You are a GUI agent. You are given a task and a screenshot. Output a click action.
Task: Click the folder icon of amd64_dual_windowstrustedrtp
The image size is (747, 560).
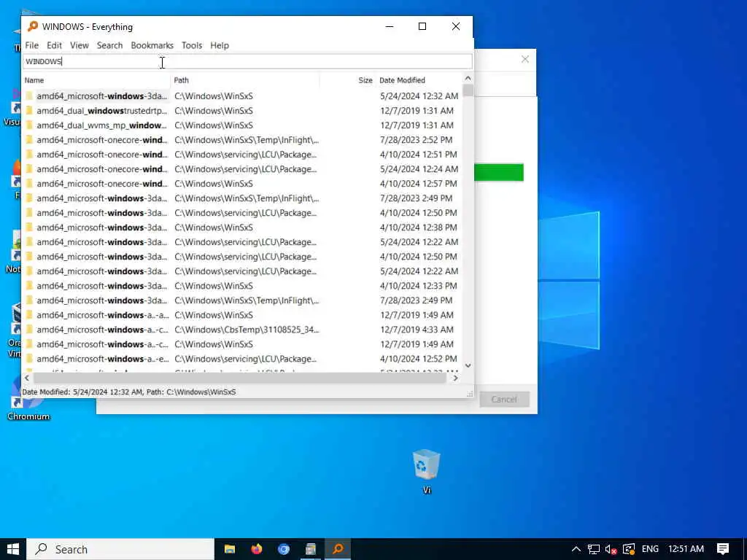coord(29,111)
